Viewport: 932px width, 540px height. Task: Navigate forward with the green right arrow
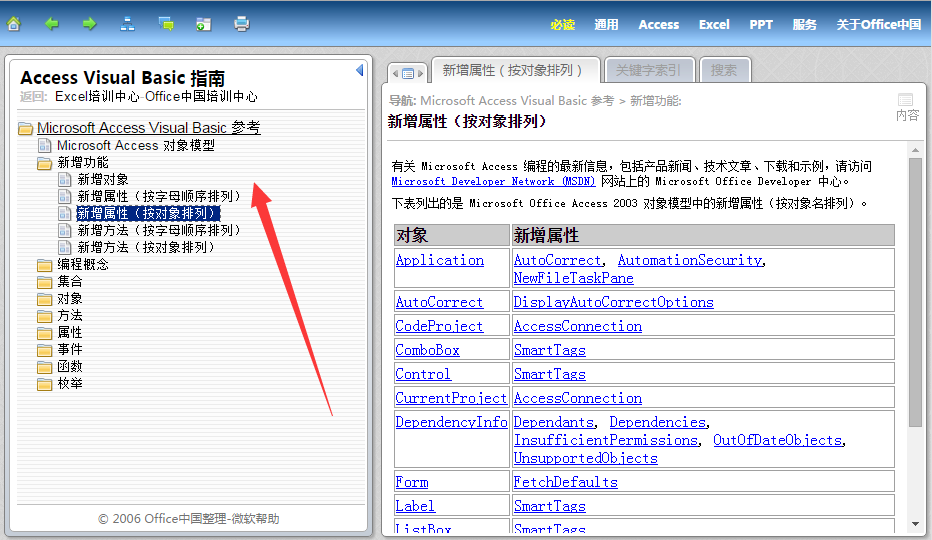click(90, 24)
